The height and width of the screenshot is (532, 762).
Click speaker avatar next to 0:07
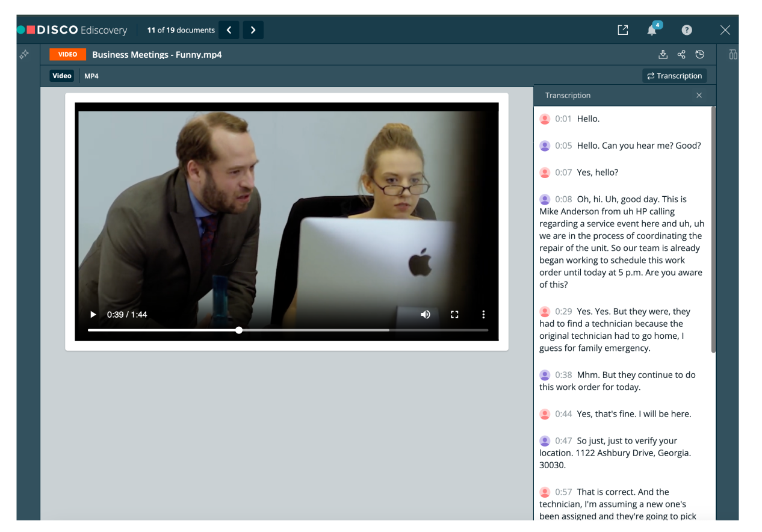tap(545, 173)
